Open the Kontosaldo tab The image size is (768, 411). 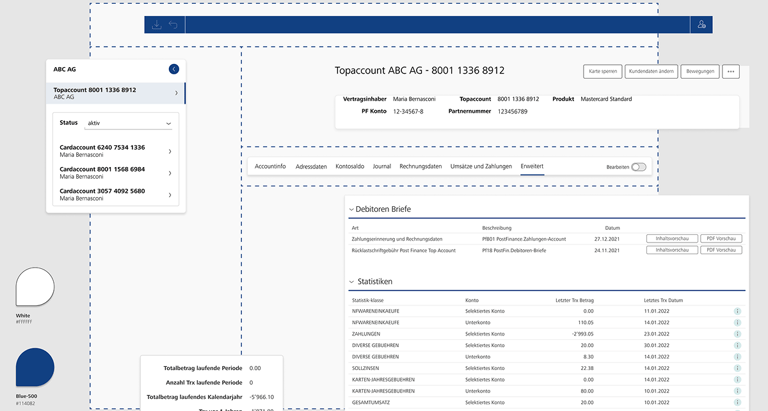[x=350, y=167]
